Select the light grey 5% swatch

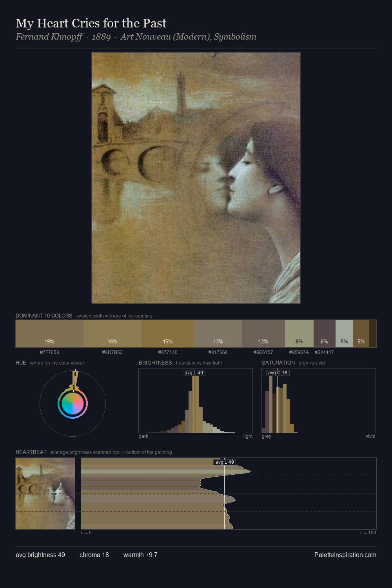(x=344, y=334)
